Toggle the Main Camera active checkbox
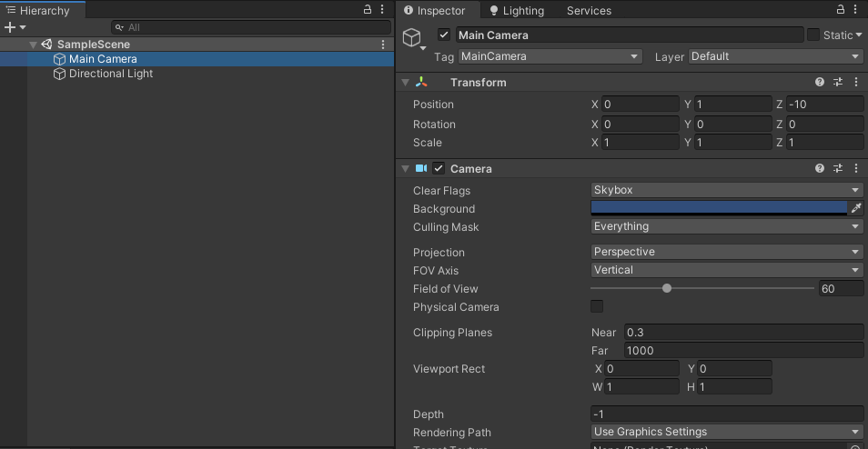The height and width of the screenshot is (449, 868). click(443, 35)
